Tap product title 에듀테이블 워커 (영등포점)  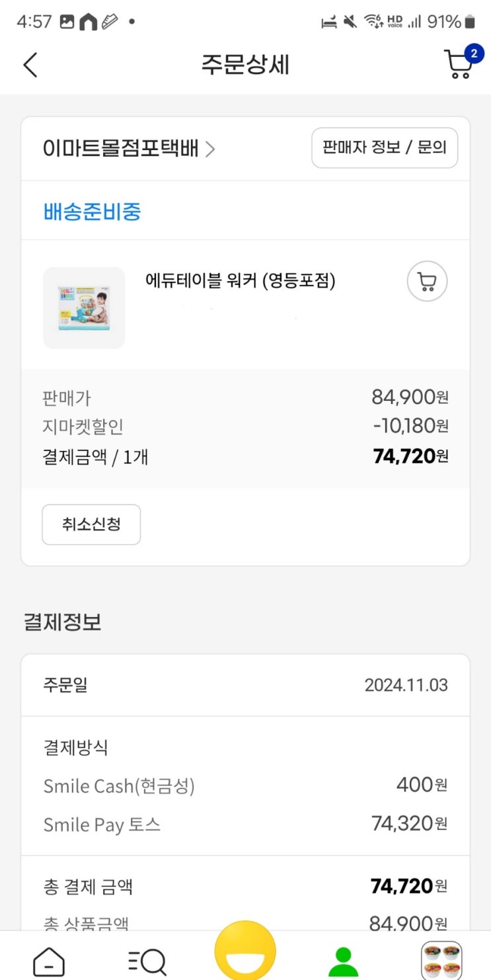(x=241, y=281)
